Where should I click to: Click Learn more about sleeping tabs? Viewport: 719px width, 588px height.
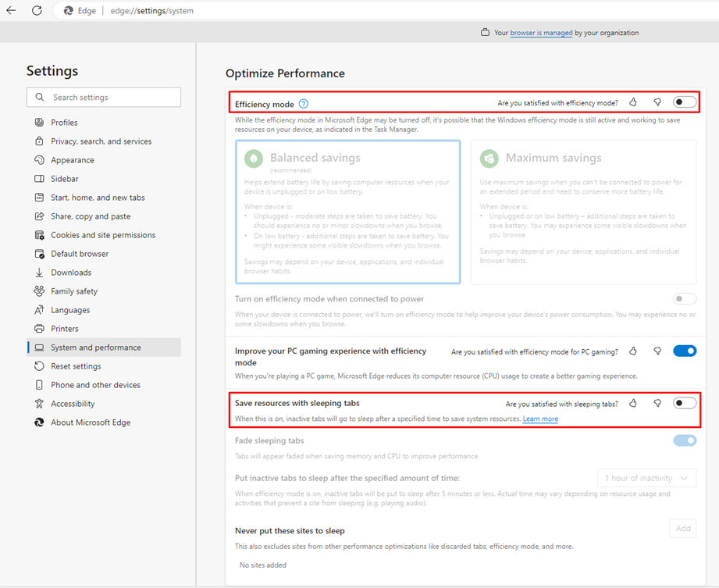540,419
